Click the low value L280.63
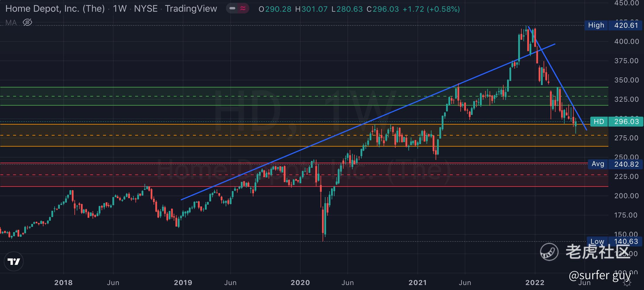The width and height of the screenshot is (644, 290). click(347, 9)
